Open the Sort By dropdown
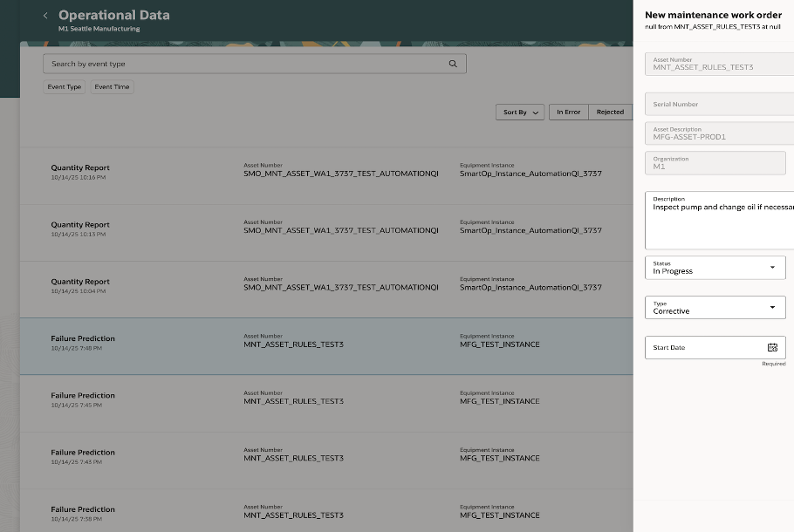794x532 pixels. pyautogui.click(x=520, y=112)
